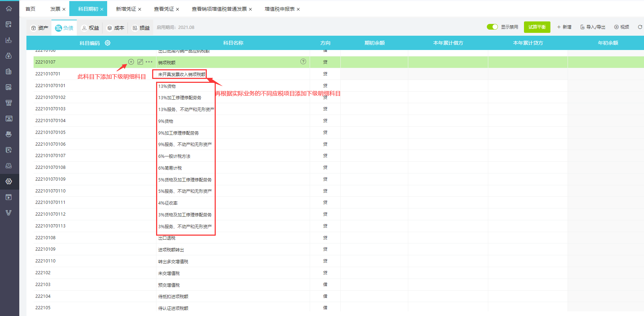
Task: Select the 未交增值税 account row
Action: pos(169,273)
